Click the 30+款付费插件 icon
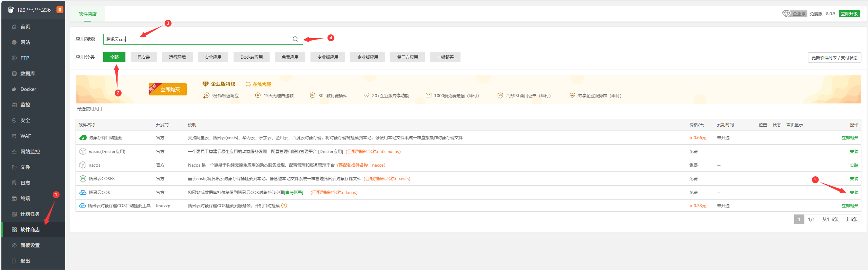868x270 pixels. coord(313,95)
